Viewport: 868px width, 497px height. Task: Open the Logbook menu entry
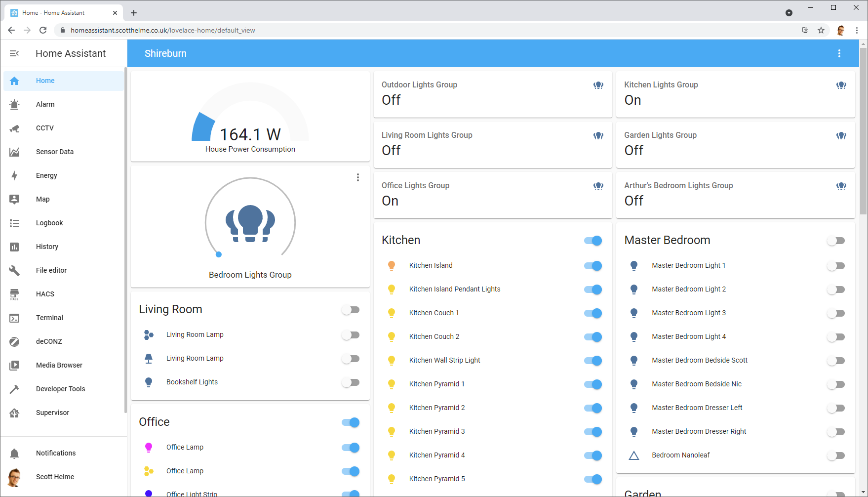point(49,223)
